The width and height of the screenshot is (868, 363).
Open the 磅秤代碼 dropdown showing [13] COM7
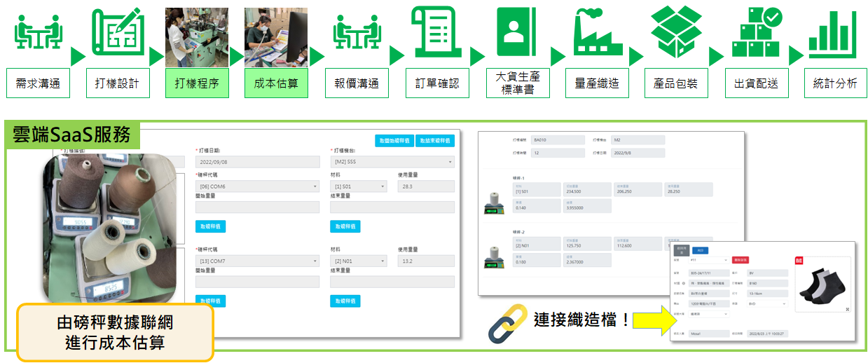click(x=256, y=261)
